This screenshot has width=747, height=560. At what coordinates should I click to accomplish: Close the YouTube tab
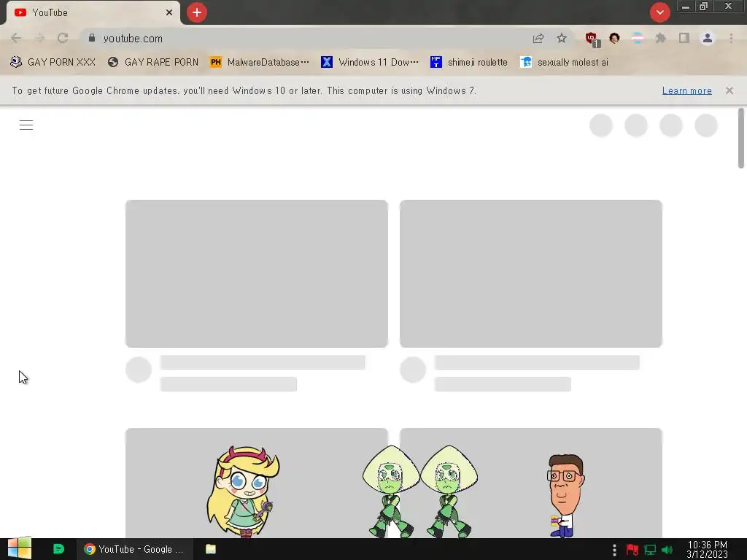169,13
